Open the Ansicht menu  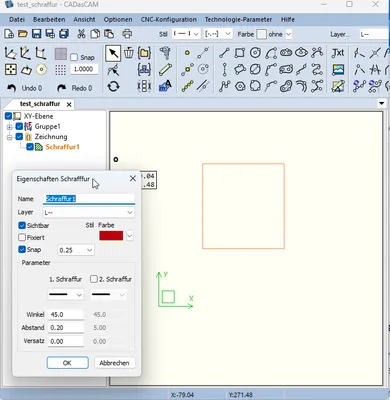84,19
